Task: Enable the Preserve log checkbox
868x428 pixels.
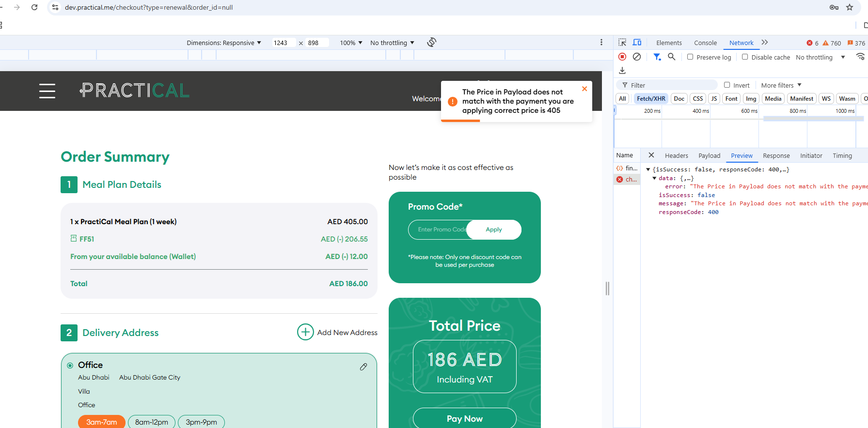Action: click(x=690, y=57)
